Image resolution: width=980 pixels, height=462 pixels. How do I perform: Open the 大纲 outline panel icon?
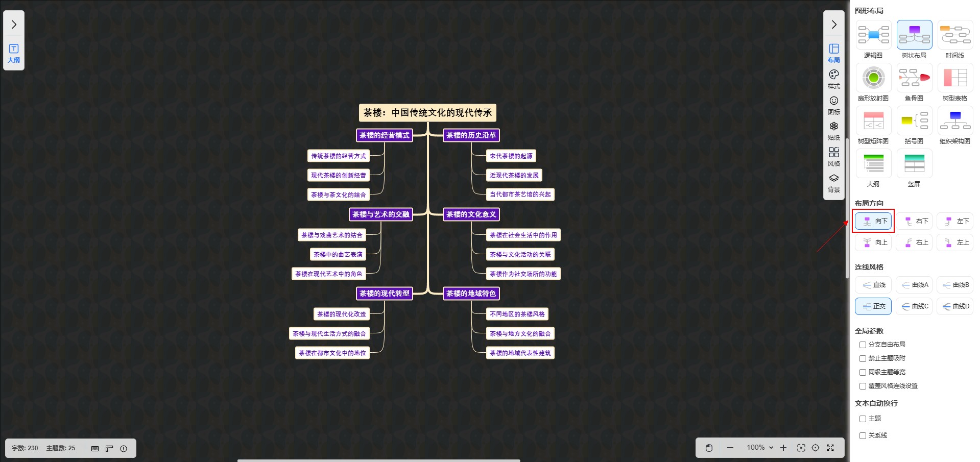[x=14, y=53]
